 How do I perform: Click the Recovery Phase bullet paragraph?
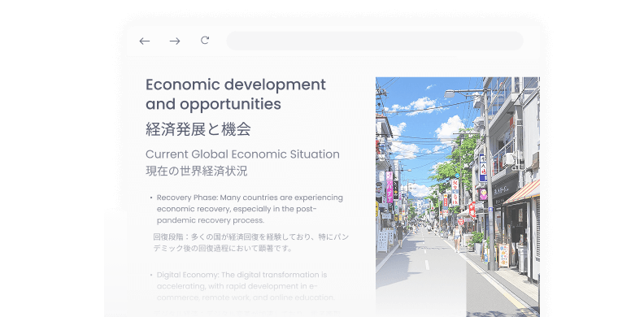pyautogui.click(x=250, y=209)
